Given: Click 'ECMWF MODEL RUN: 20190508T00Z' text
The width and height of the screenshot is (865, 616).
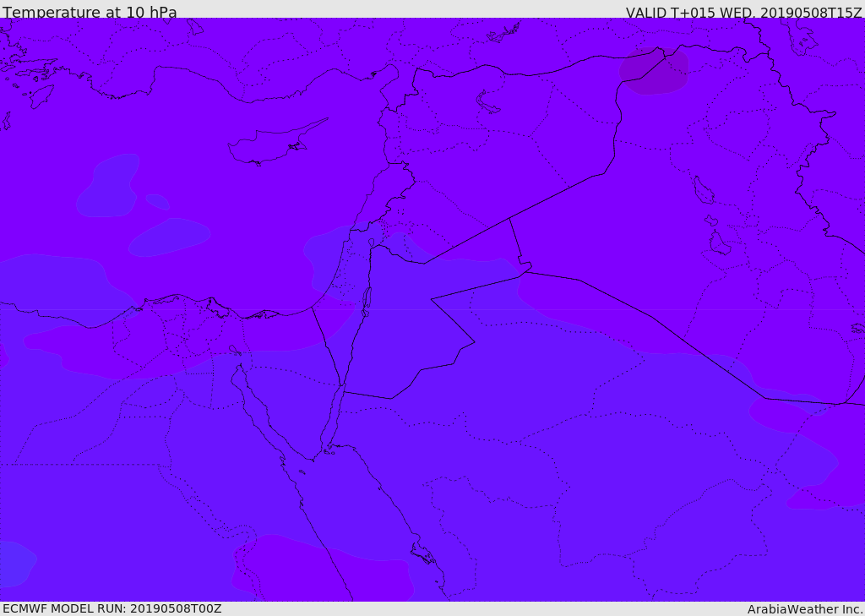Looking at the screenshot, I should pos(112,608).
